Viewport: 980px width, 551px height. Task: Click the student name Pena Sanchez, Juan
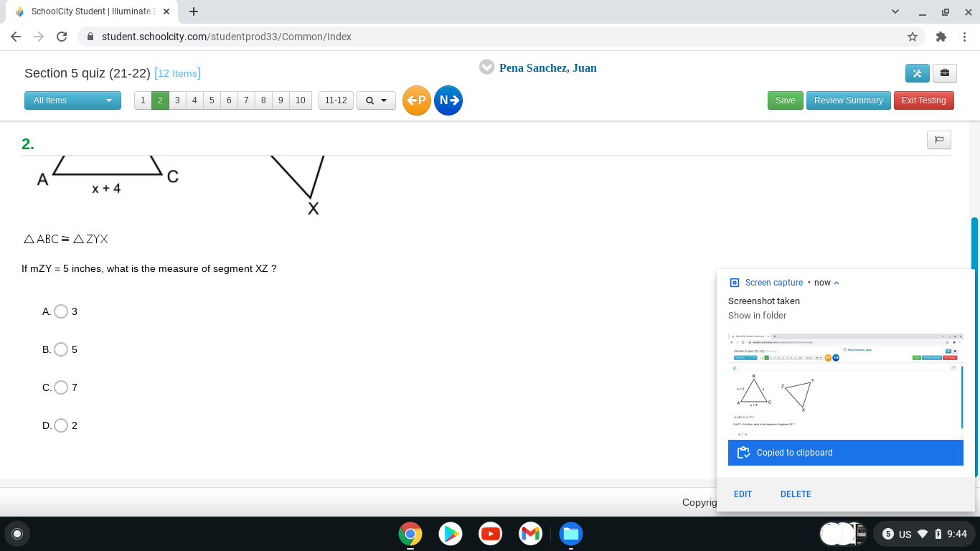(x=548, y=68)
